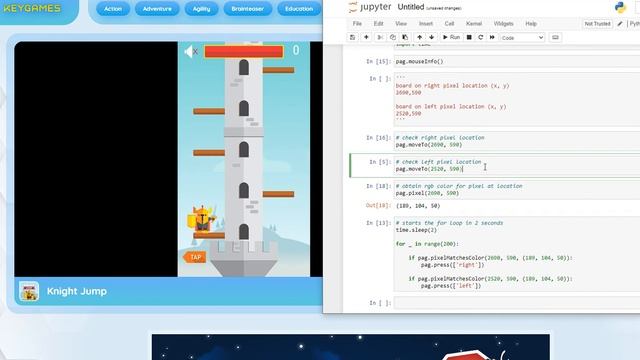The height and width of the screenshot is (360, 640).
Task: Run the selected cell
Action: pos(451,38)
